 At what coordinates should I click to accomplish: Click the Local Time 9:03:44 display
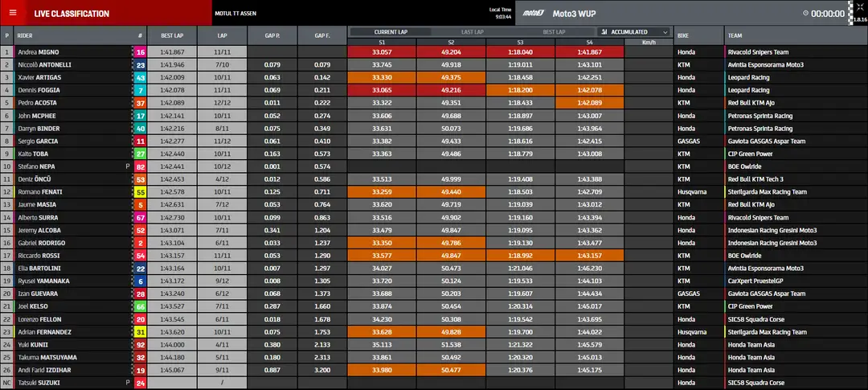pos(500,14)
